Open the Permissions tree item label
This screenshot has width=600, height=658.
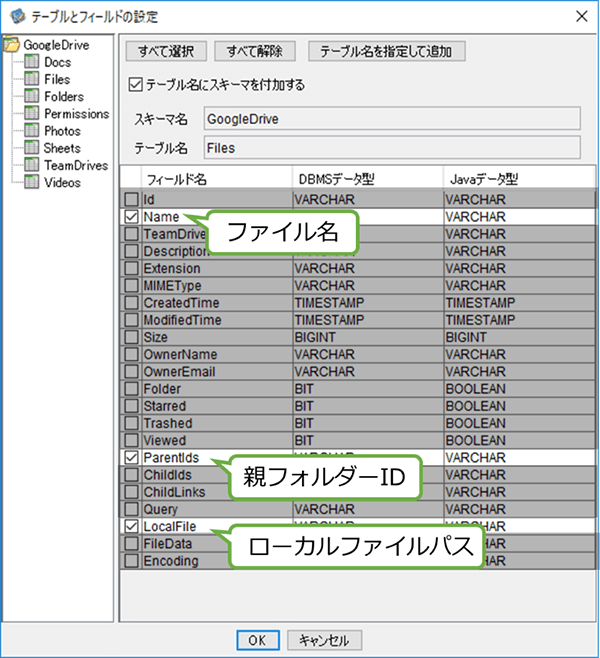click(76, 114)
